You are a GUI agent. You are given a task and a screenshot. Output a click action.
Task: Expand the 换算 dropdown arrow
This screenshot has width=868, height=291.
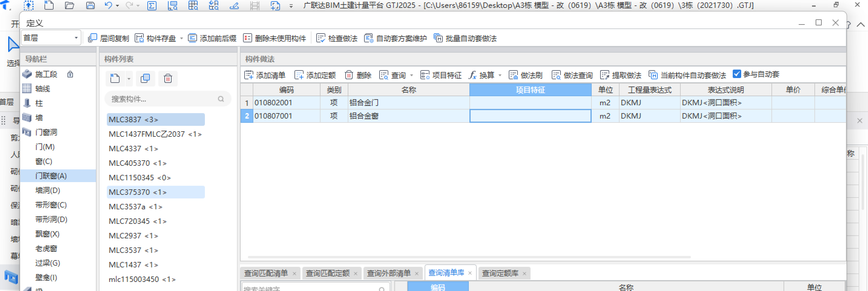500,75
